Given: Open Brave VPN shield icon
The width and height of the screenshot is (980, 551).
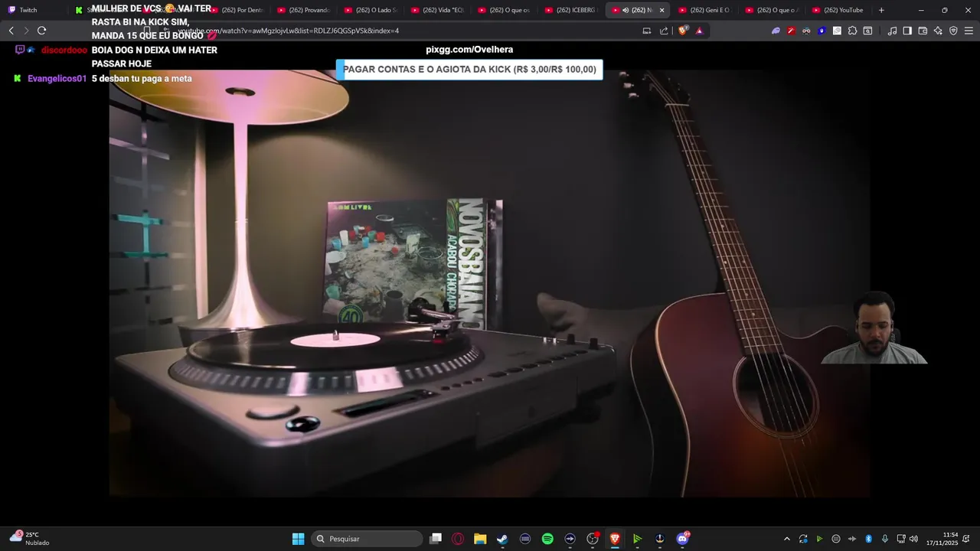Looking at the screenshot, I should coord(953,31).
